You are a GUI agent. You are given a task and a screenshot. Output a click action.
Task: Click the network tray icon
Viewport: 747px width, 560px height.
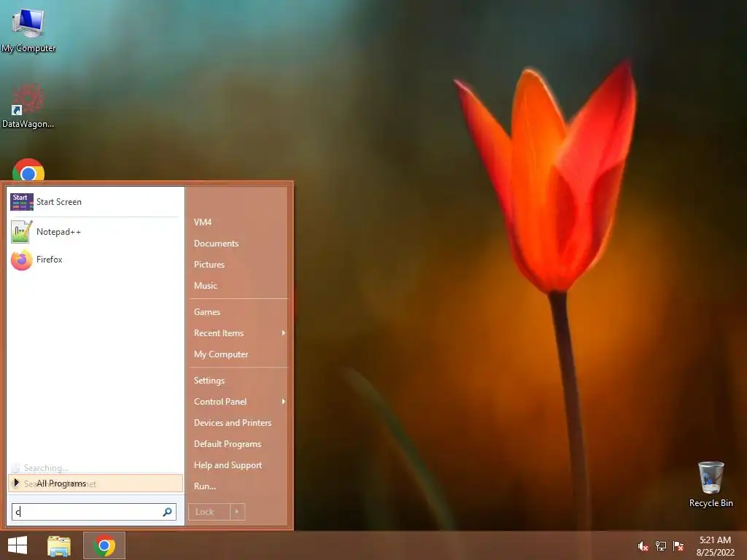[661, 546]
